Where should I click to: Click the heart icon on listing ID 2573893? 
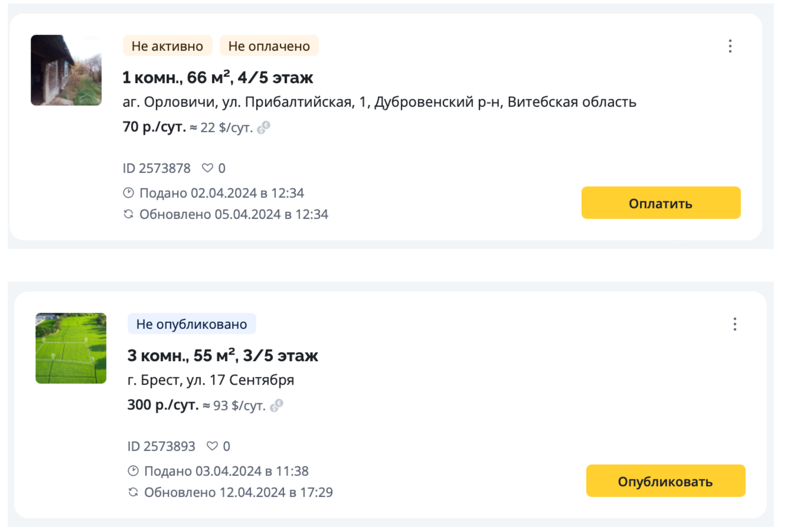pos(212,446)
